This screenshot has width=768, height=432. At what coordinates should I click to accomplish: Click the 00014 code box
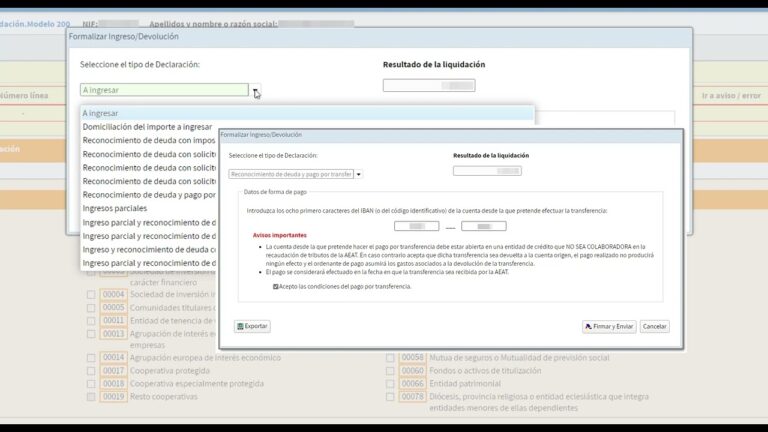tap(113, 358)
